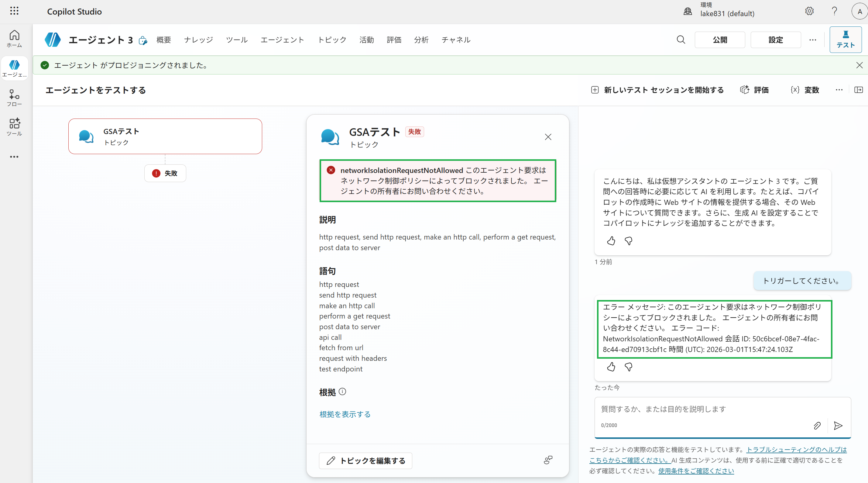Open more options next to 変数
The width and height of the screenshot is (868, 483).
(x=839, y=90)
